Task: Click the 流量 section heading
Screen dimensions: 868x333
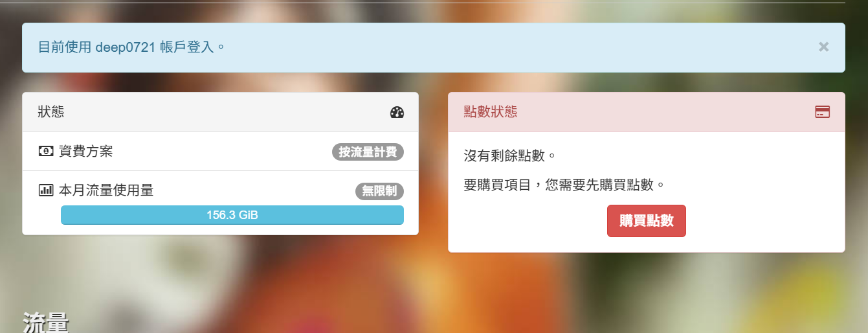Action: click(x=46, y=323)
